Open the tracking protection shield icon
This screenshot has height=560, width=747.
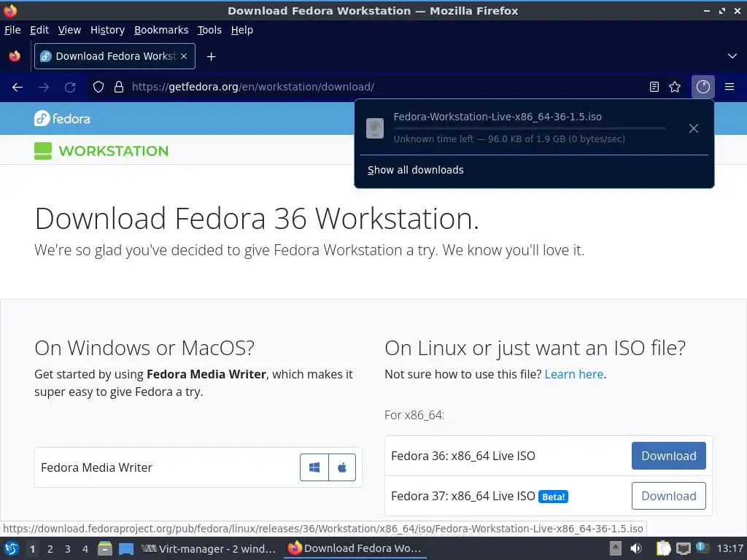98,87
